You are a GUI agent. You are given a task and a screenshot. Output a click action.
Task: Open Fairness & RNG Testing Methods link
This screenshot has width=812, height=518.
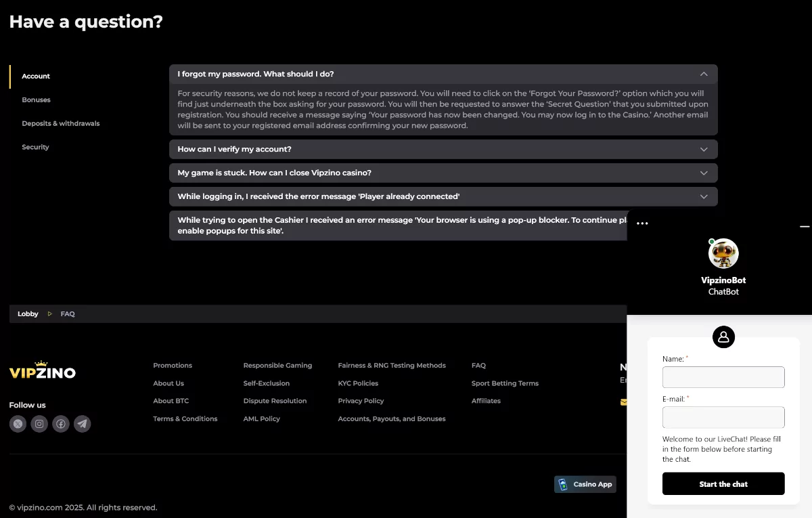tap(392, 366)
